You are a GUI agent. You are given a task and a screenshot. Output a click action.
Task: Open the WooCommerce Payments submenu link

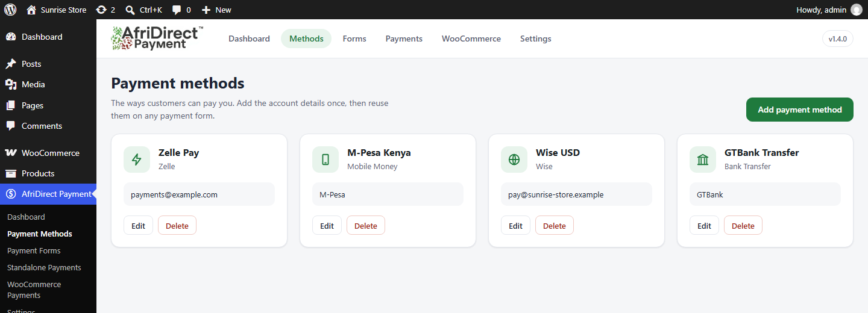[34, 290]
